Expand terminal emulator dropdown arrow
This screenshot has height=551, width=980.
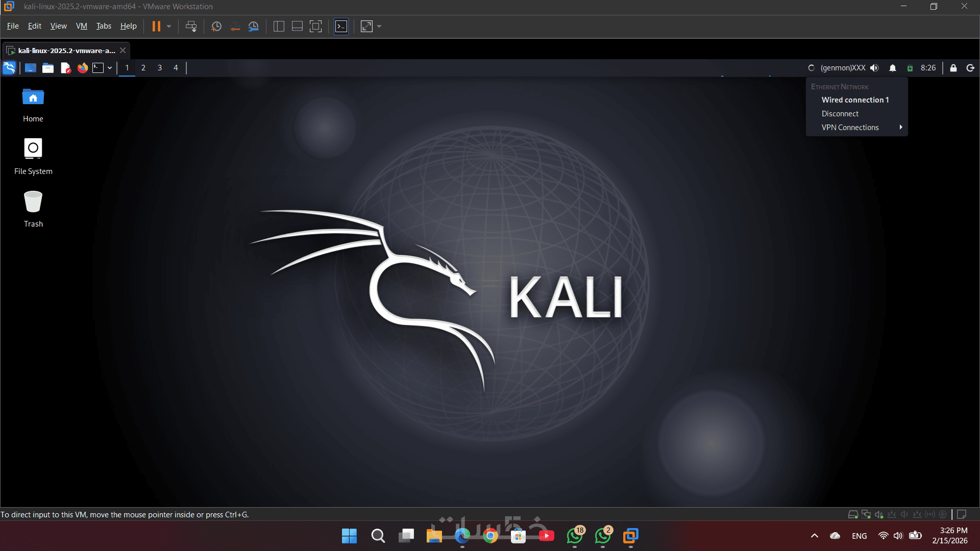tap(110, 68)
